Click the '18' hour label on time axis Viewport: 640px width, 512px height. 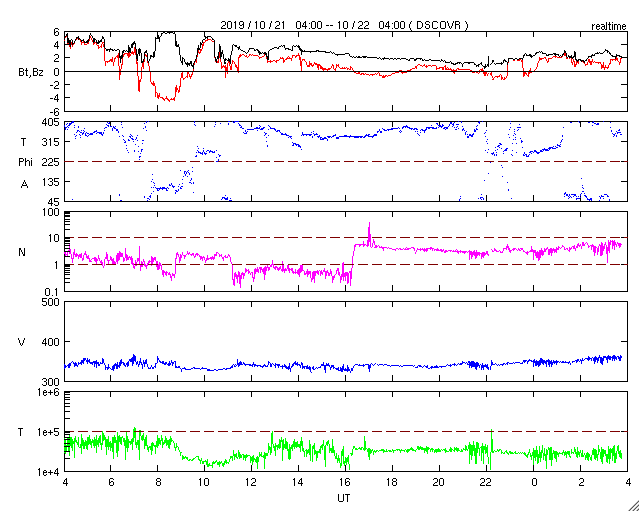coord(392,482)
